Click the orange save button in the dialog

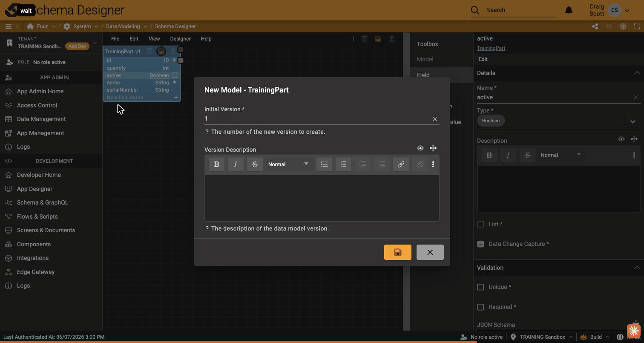pos(397,252)
